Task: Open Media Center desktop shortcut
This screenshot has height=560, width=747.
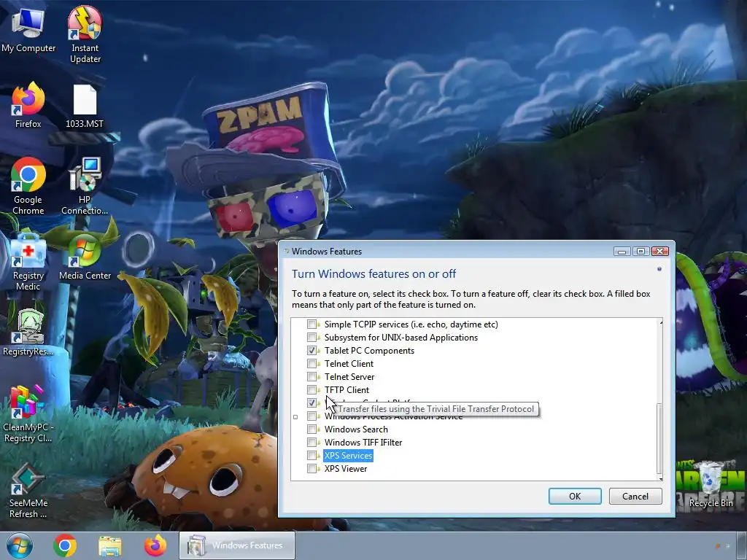Action: tap(85, 257)
